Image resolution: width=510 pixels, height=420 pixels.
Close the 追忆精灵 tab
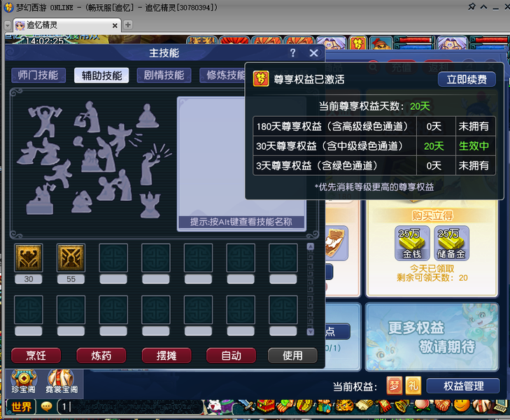coord(115,25)
